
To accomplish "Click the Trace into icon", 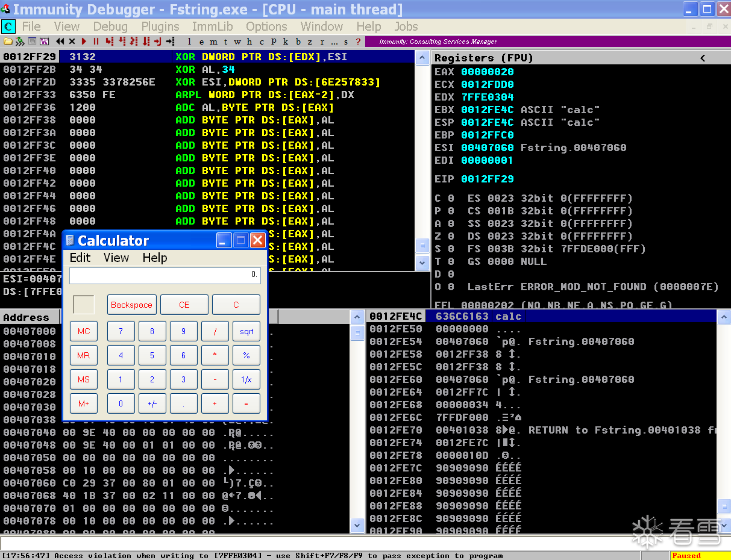I will point(133,42).
